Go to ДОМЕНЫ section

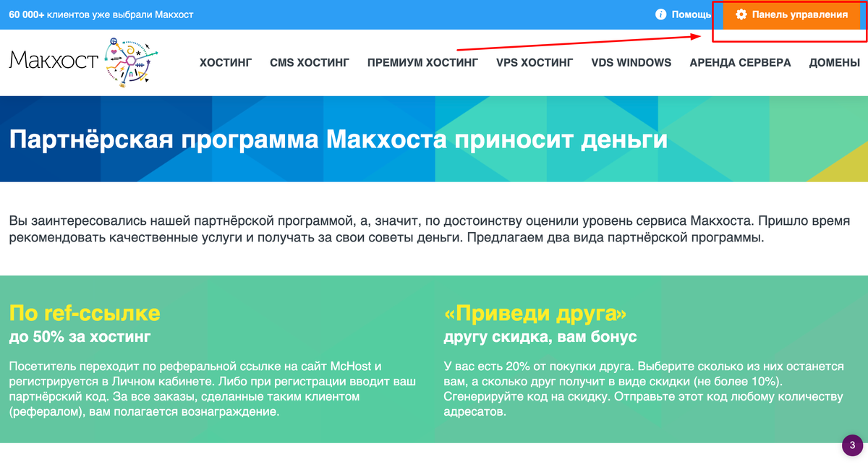click(834, 63)
